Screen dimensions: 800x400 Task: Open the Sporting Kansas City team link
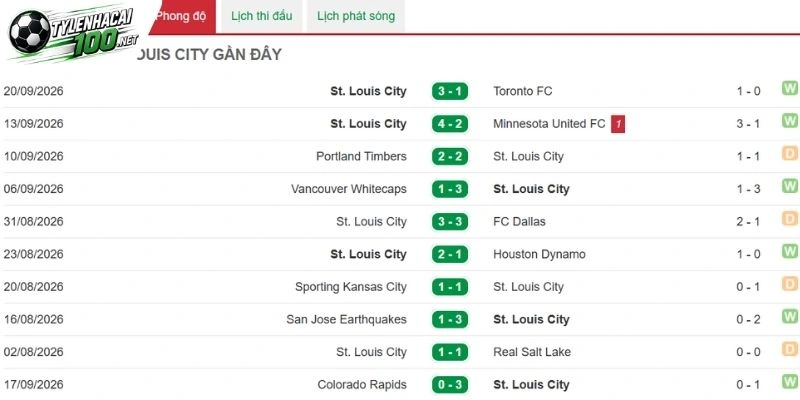(x=351, y=287)
